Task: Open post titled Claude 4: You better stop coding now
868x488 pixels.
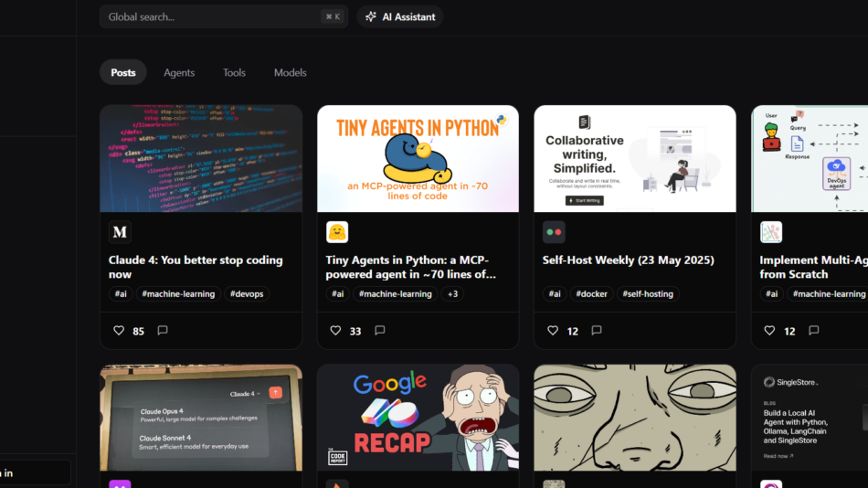Action: [x=196, y=267]
